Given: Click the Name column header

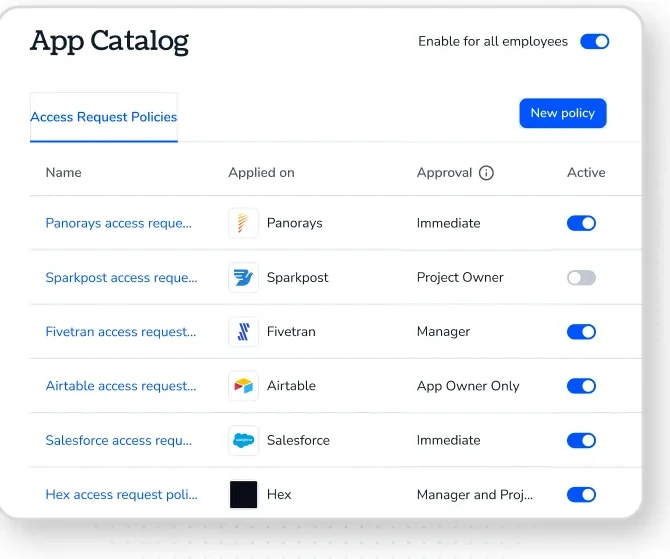Looking at the screenshot, I should pos(63,173).
